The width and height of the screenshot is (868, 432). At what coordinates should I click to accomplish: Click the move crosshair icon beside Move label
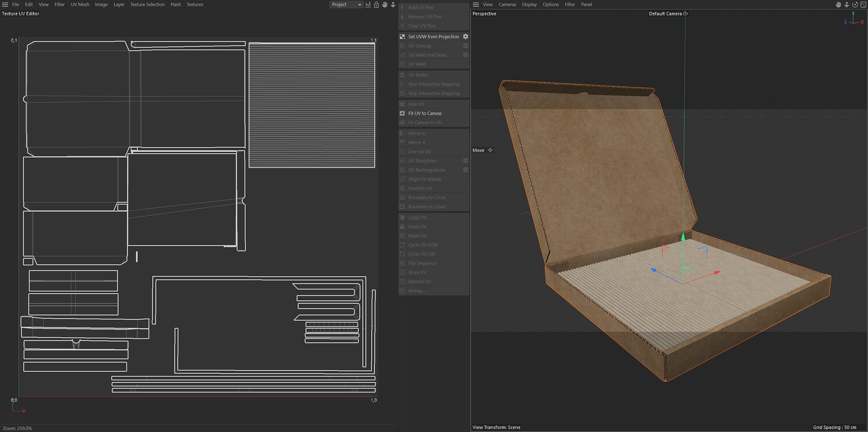(490, 151)
